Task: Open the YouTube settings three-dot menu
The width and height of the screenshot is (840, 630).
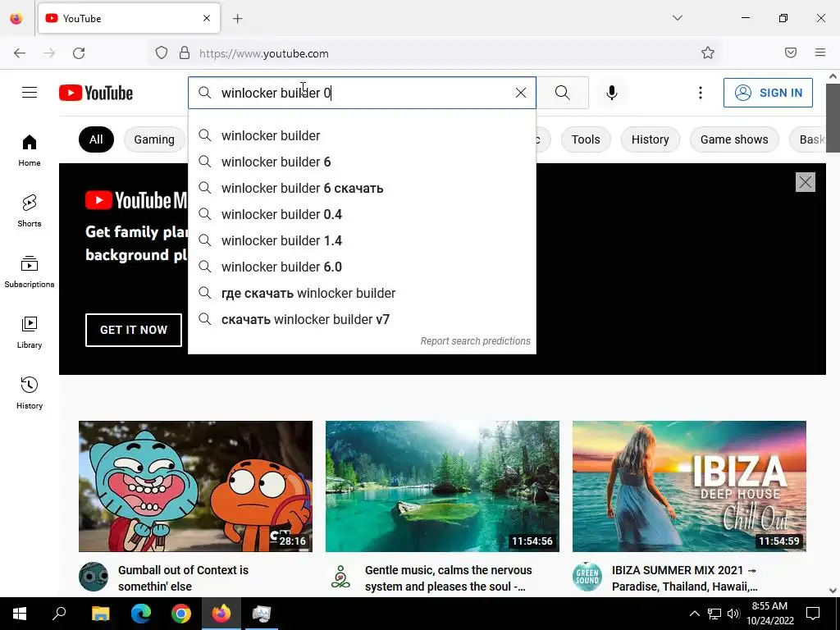Action: click(701, 93)
